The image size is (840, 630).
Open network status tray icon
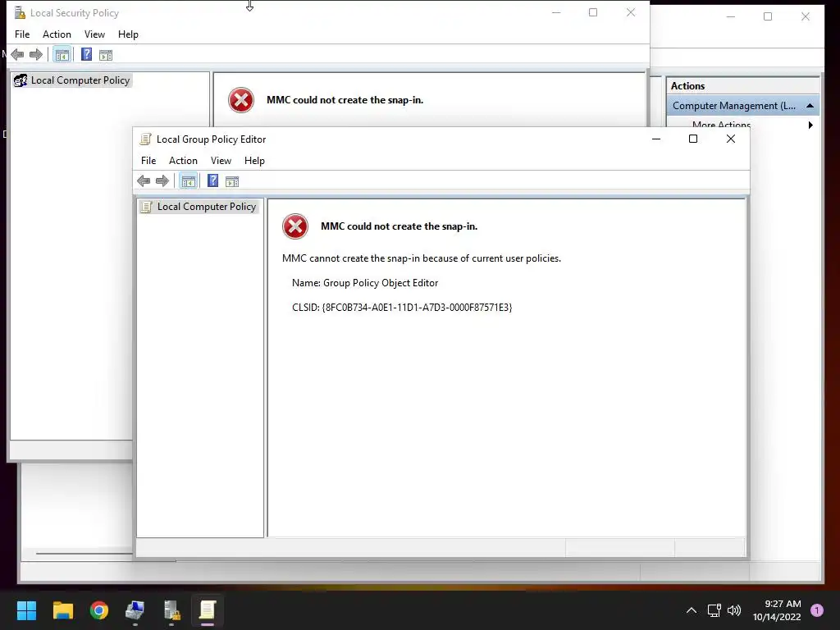coord(714,610)
